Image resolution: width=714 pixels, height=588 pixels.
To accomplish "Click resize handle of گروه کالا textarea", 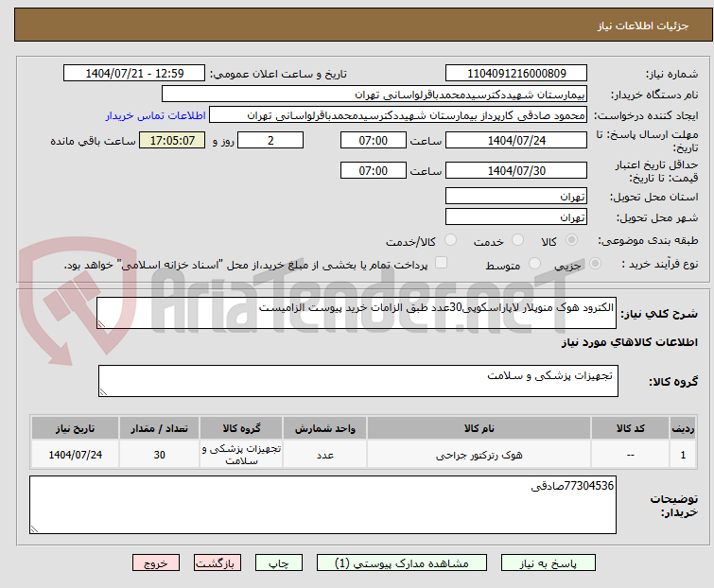I will (x=103, y=392).
